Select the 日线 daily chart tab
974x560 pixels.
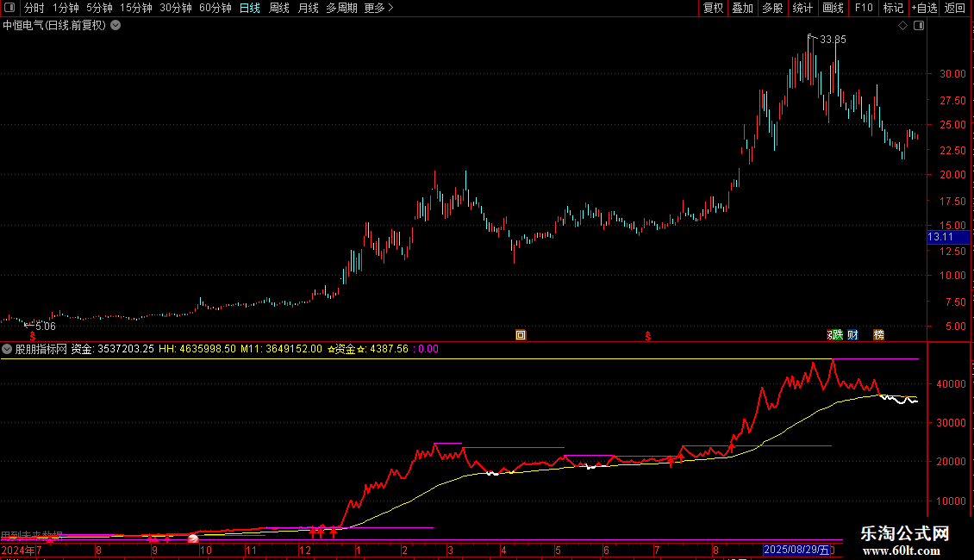click(250, 8)
